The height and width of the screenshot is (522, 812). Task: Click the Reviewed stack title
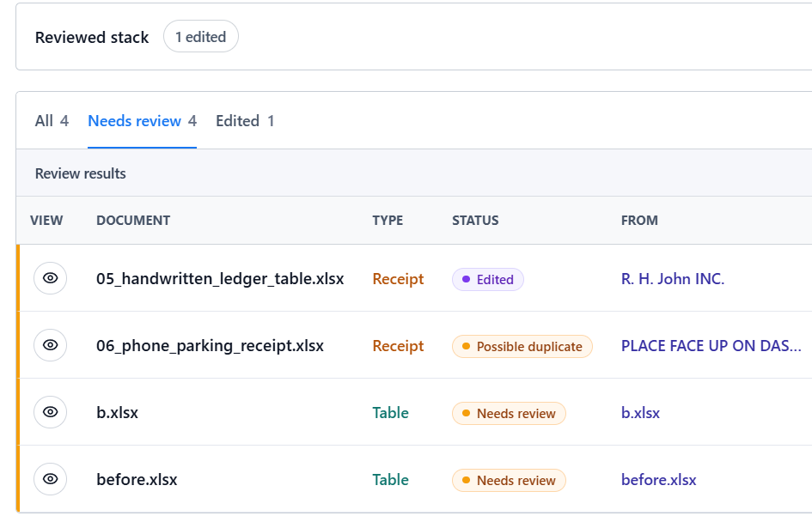pyautogui.click(x=92, y=37)
